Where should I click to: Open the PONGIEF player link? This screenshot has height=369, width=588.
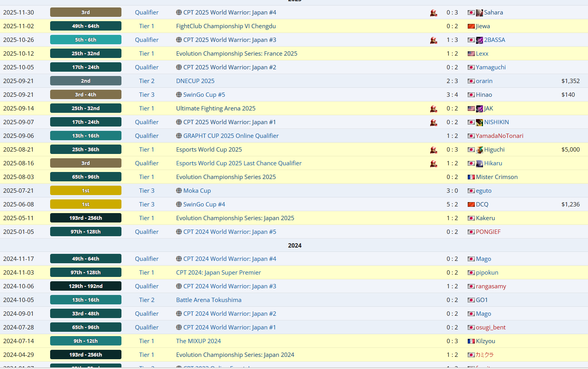coord(488,232)
